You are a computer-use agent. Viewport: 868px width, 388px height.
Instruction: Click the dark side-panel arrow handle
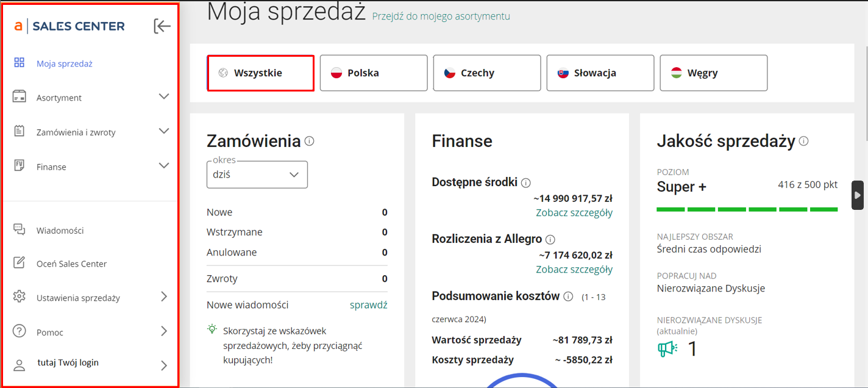(x=858, y=195)
